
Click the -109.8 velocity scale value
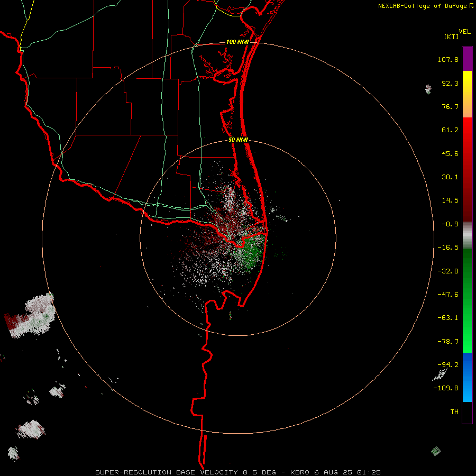click(x=446, y=388)
